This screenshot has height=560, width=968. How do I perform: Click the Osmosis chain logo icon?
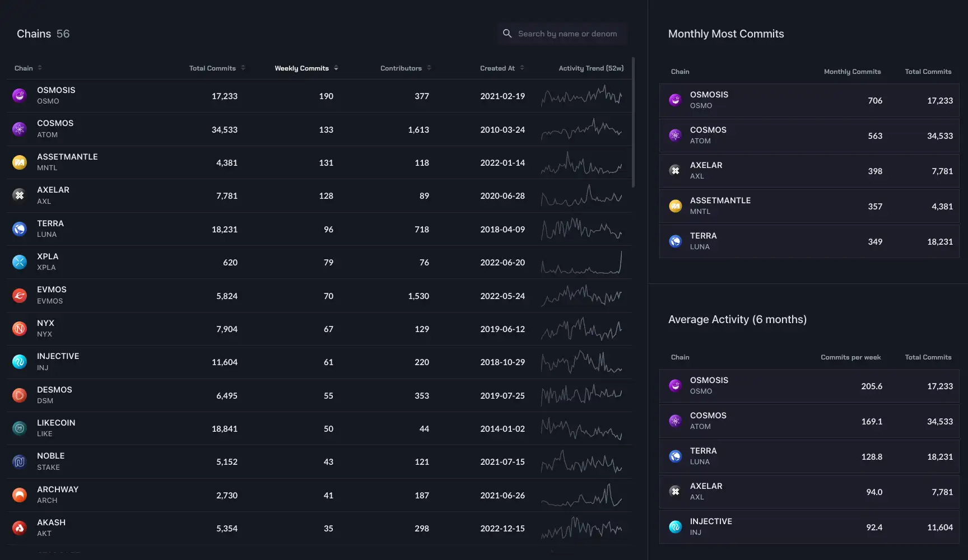pos(20,96)
